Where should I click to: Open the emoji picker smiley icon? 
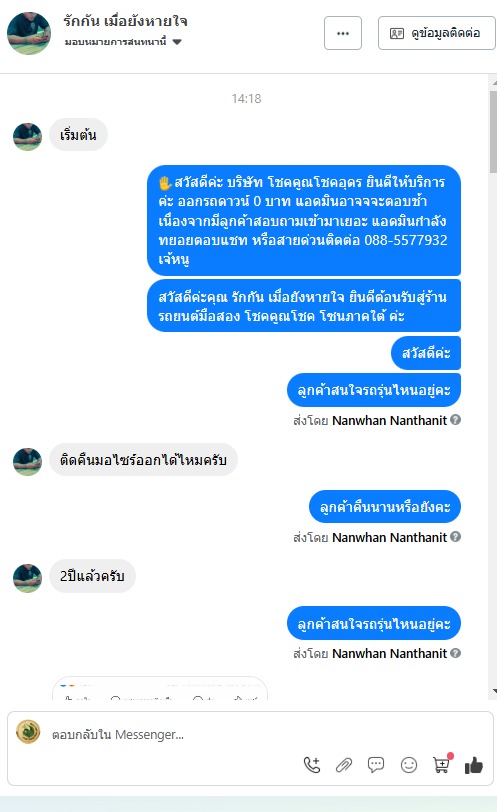pos(408,765)
